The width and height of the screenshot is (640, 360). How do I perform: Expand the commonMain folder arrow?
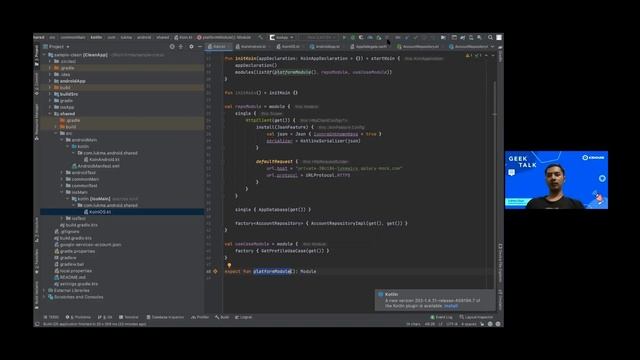62,179
